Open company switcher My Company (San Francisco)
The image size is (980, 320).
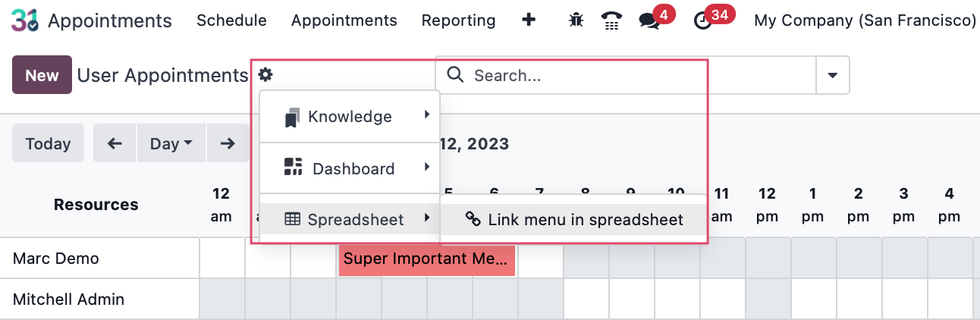click(865, 20)
